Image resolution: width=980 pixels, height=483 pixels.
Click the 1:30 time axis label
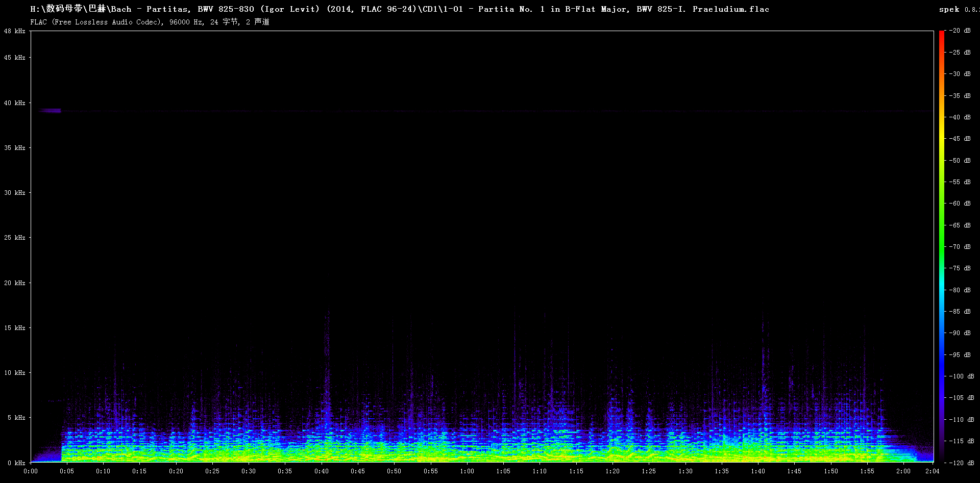(685, 471)
